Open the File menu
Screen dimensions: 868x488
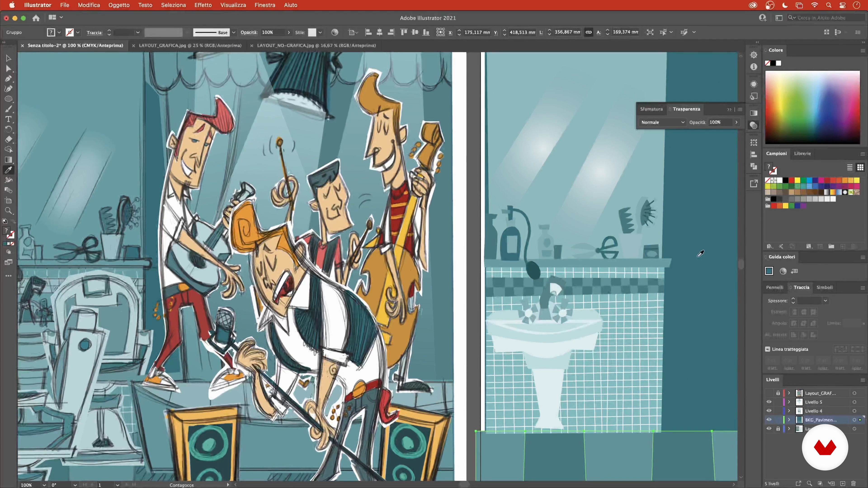[64, 5]
